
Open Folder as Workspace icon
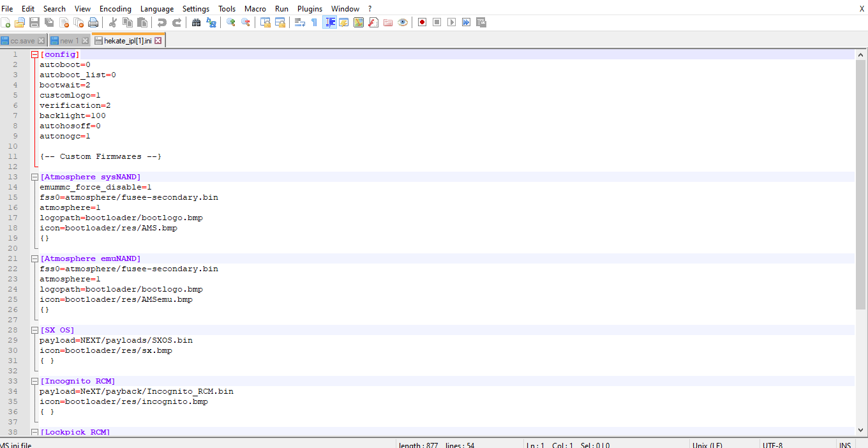pos(388,22)
